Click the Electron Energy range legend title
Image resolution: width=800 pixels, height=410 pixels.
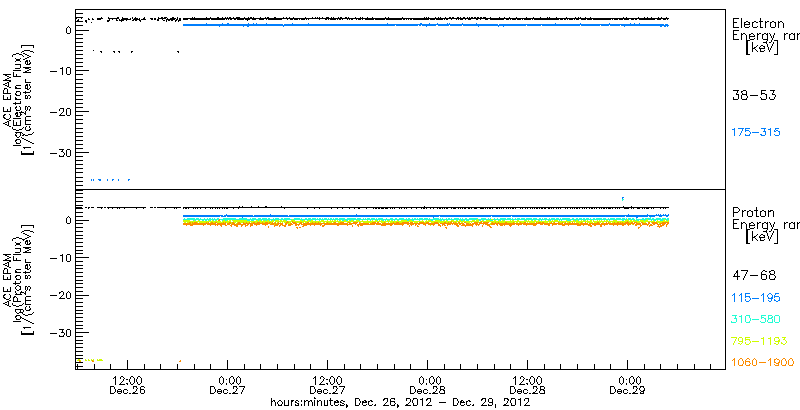click(x=766, y=36)
